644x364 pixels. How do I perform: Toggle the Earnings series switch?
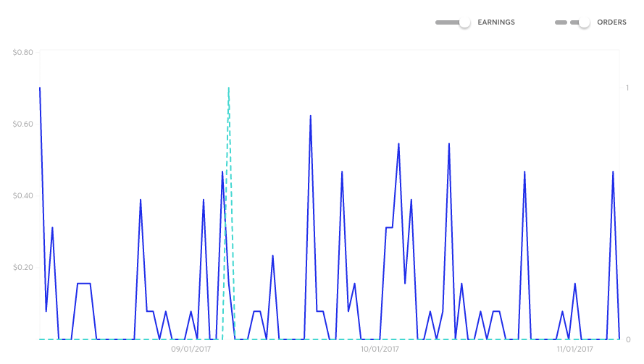(464, 22)
